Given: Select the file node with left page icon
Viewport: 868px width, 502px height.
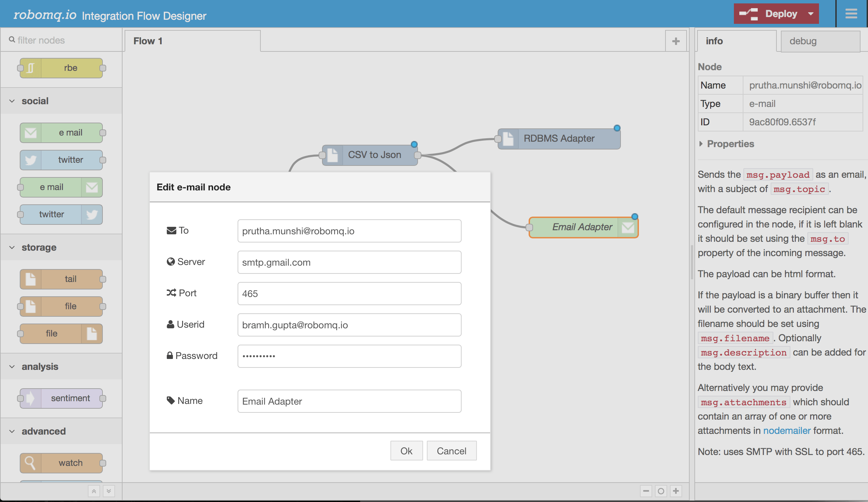Looking at the screenshot, I should (x=61, y=306).
